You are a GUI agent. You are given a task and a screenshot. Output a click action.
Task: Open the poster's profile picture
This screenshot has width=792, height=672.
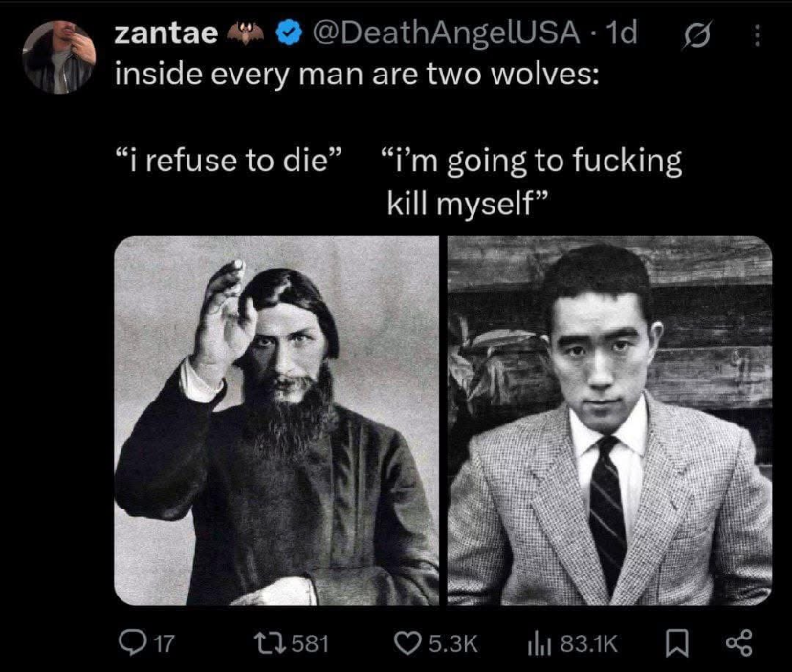tap(57, 56)
